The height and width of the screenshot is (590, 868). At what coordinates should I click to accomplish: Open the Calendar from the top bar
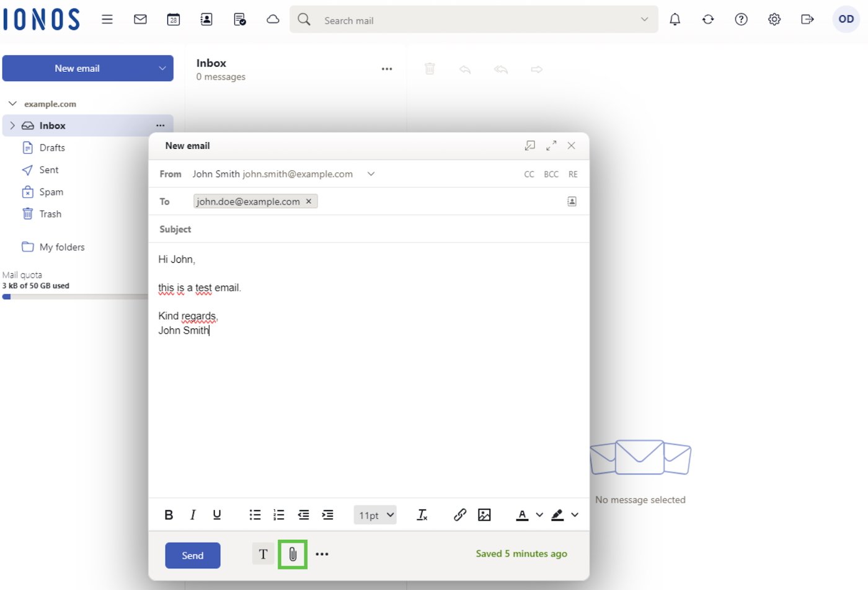pos(173,19)
